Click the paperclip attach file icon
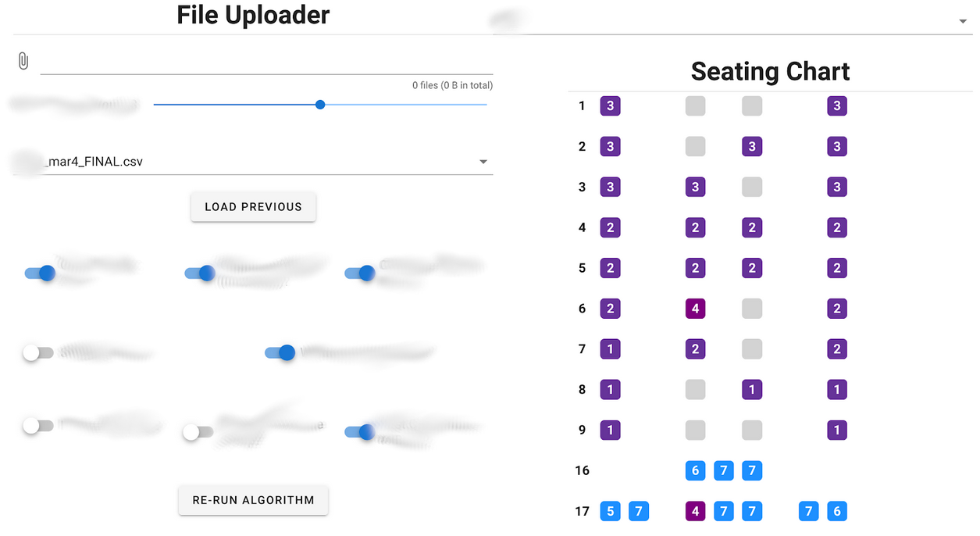This screenshot has height=536, width=980. (x=23, y=61)
